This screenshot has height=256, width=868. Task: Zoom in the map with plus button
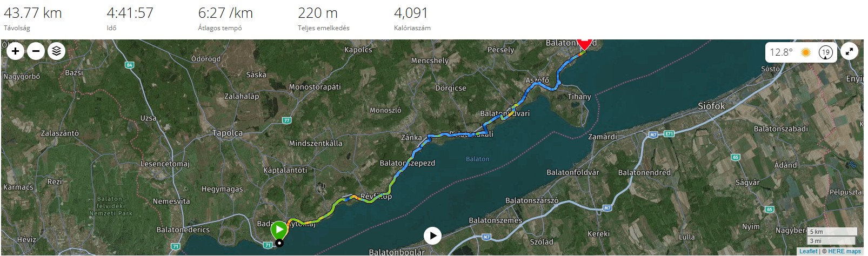(x=15, y=51)
